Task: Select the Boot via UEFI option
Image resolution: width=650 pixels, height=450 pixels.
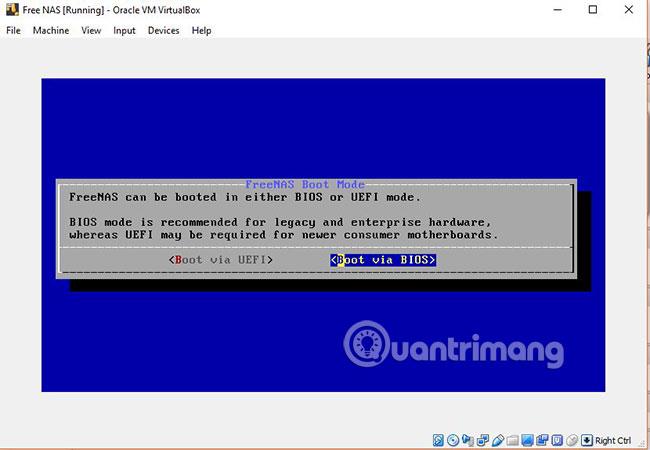Action: pos(221,260)
